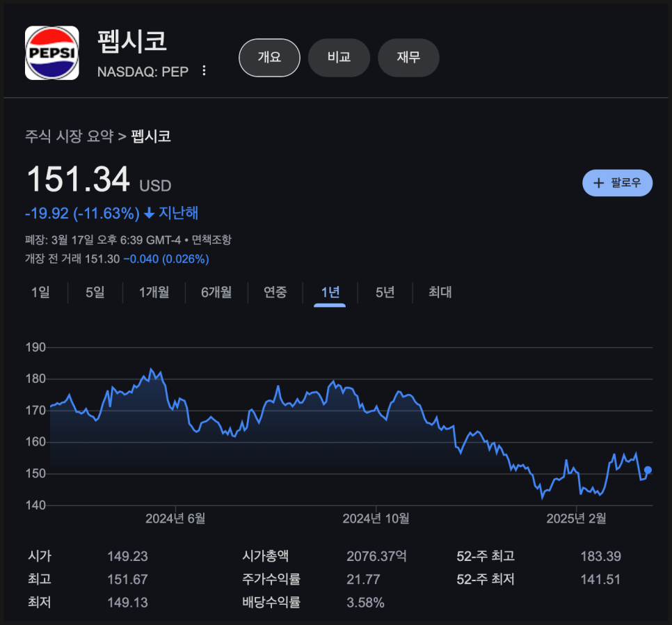Select the 6개월 chart range
672x625 pixels.
[x=216, y=292]
